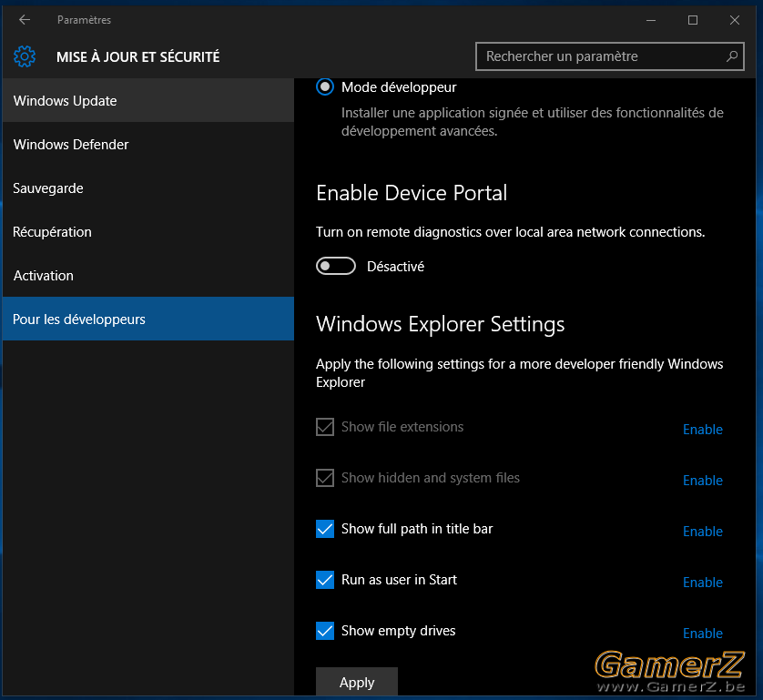The height and width of the screenshot is (700, 763).
Task: Click the Désactivé toggle label
Action: point(395,267)
